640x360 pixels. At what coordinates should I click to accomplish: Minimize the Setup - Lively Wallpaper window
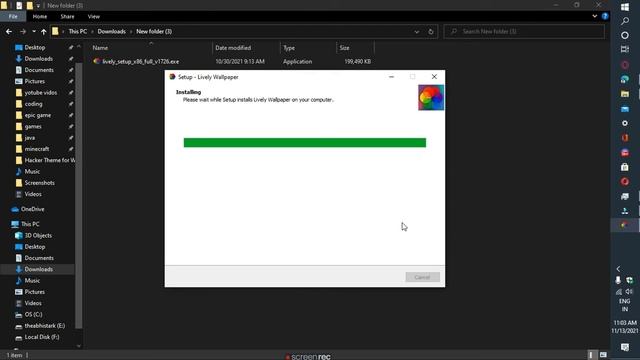(391, 77)
